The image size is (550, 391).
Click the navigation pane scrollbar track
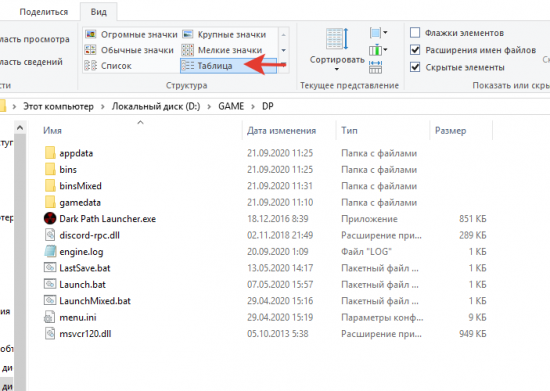click(x=20, y=262)
